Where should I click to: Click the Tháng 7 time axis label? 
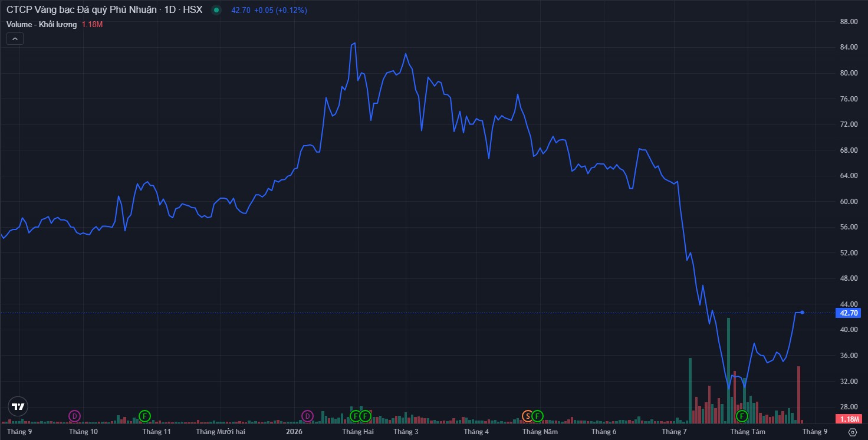tap(674, 432)
